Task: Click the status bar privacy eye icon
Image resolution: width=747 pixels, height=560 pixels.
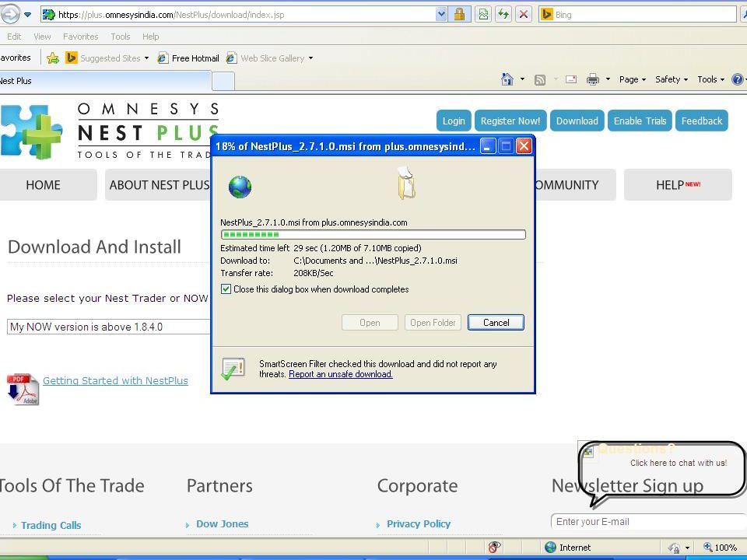Action: (495, 547)
